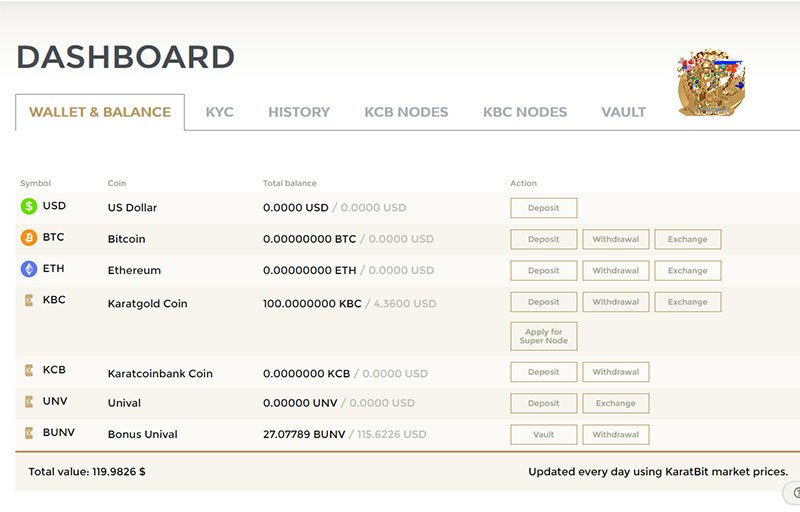Screen dimensions: 800x512
Task: Click the "4.3600 USD" value
Action: tap(405, 303)
